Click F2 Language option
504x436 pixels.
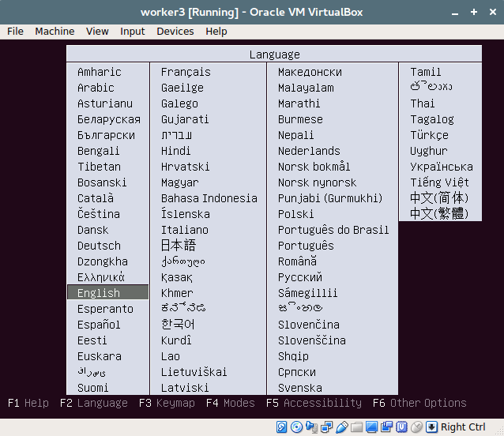pos(94,403)
